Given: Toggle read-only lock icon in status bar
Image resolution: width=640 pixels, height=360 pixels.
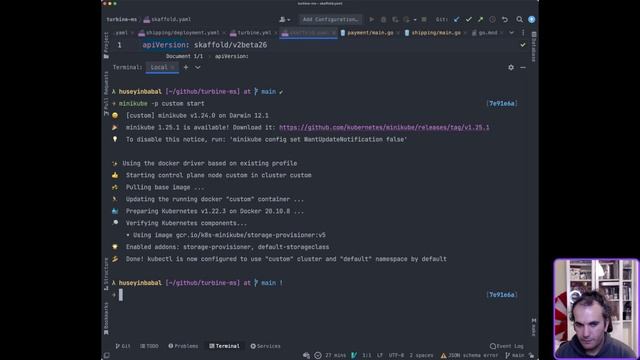Looking at the screenshot, I should pyautogui.click(x=531, y=356).
